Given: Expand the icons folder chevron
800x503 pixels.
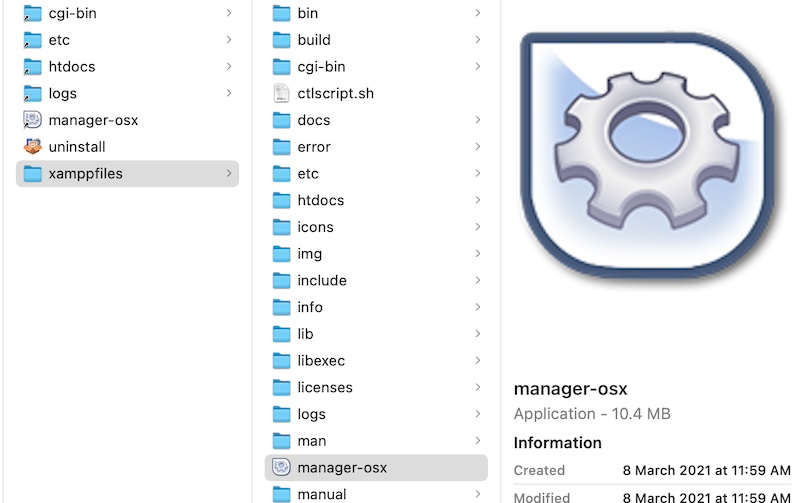Looking at the screenshot, I should [x=478, y=227].
